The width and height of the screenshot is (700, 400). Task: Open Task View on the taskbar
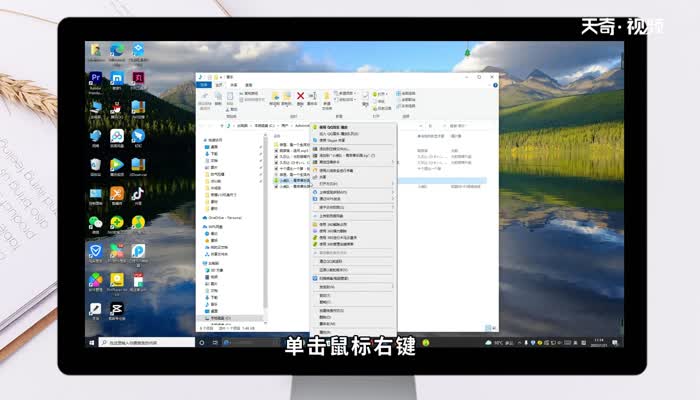pos(215,342)
